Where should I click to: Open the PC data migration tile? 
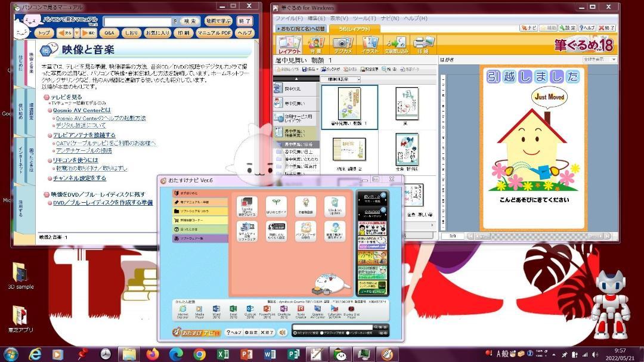tap(305, 231)
